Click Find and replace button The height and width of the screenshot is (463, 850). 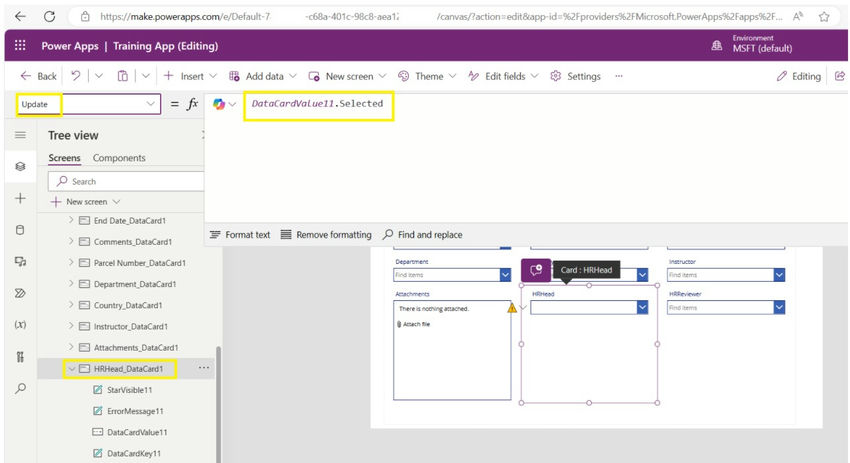click(422, 235)
